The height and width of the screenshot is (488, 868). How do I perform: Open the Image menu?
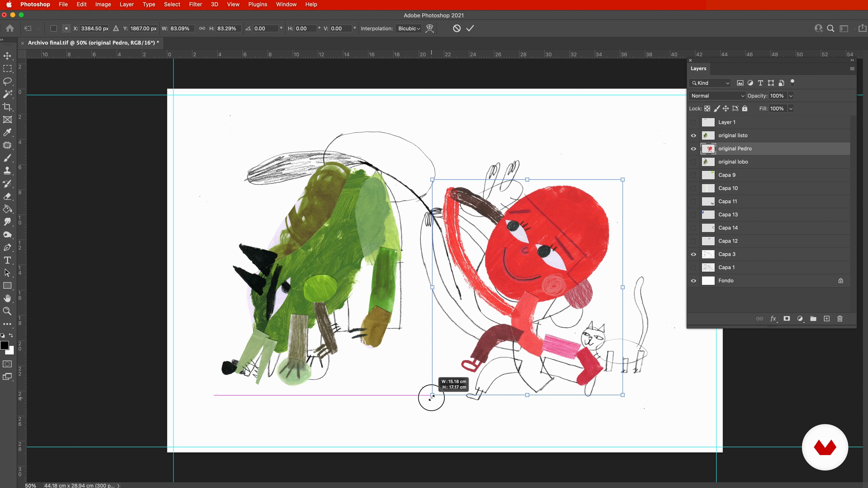103,4
